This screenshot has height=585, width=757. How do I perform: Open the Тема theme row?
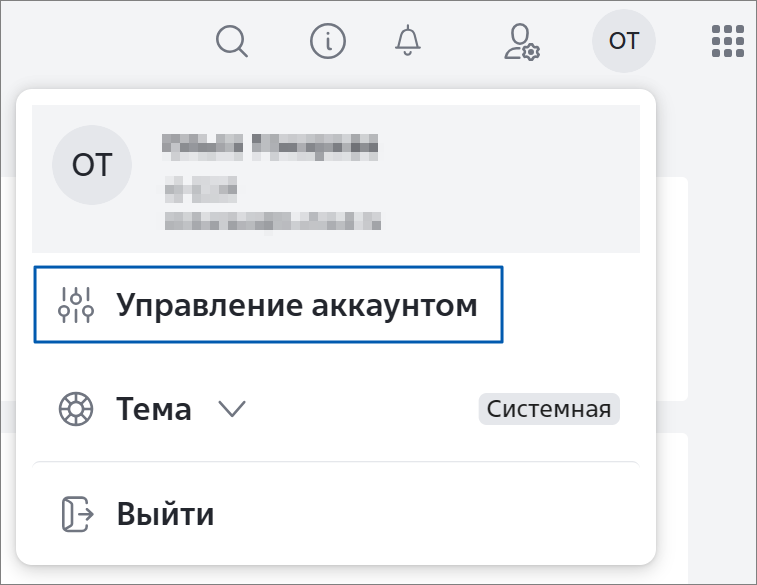pos(336,409)
